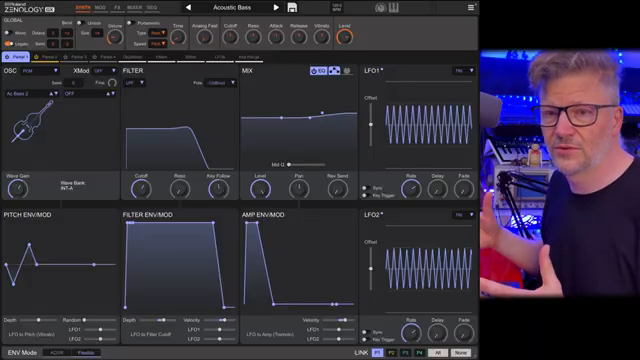
Task: Select Flexible envelope mode
Action: [86, 353]
